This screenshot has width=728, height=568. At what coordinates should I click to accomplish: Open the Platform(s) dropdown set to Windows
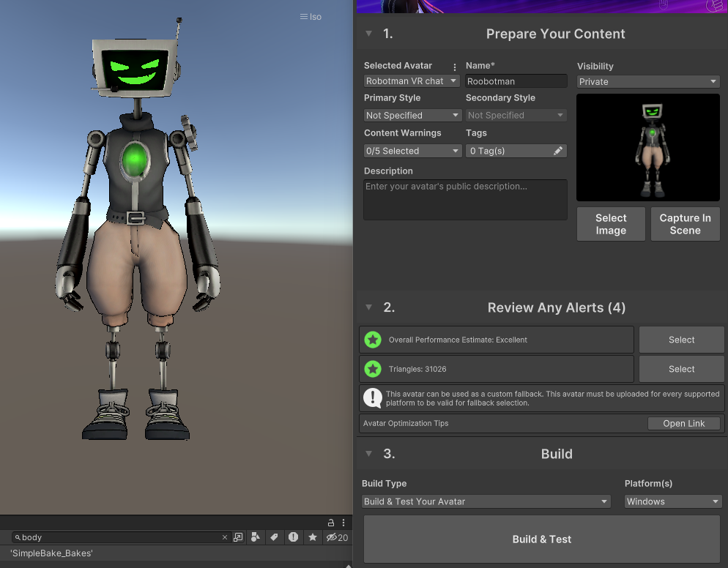point(672,501)
